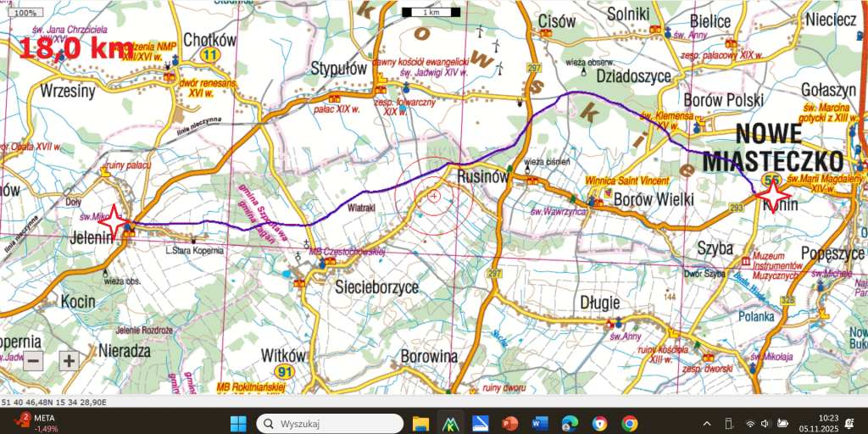Open the Windows Start menu
The image size is (868, 434).
tap(238, 424)
